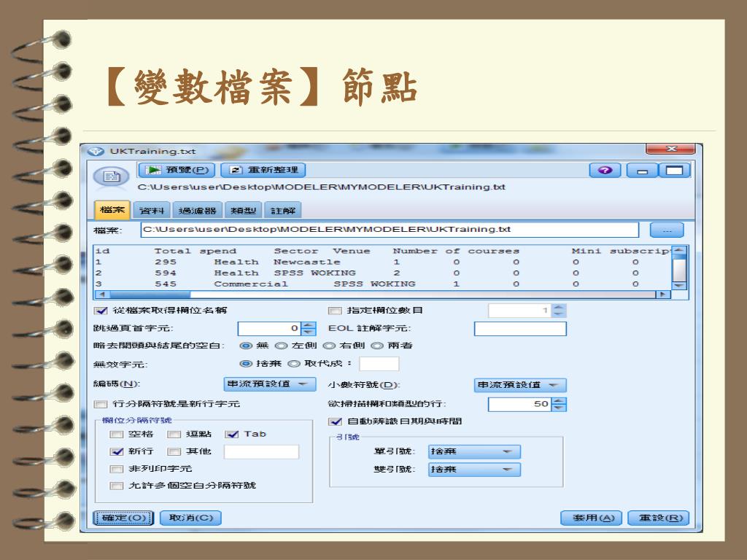Uncheck the 新行 delimiter checkbox

[x=116, y=451]
